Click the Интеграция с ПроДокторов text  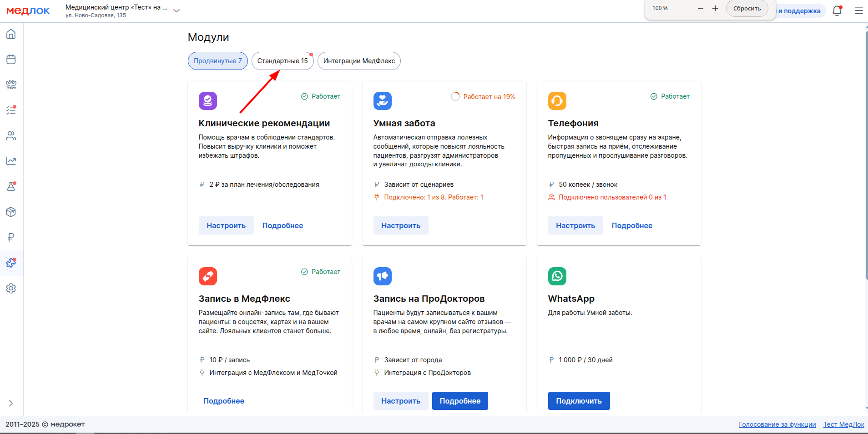pos(428,373)
